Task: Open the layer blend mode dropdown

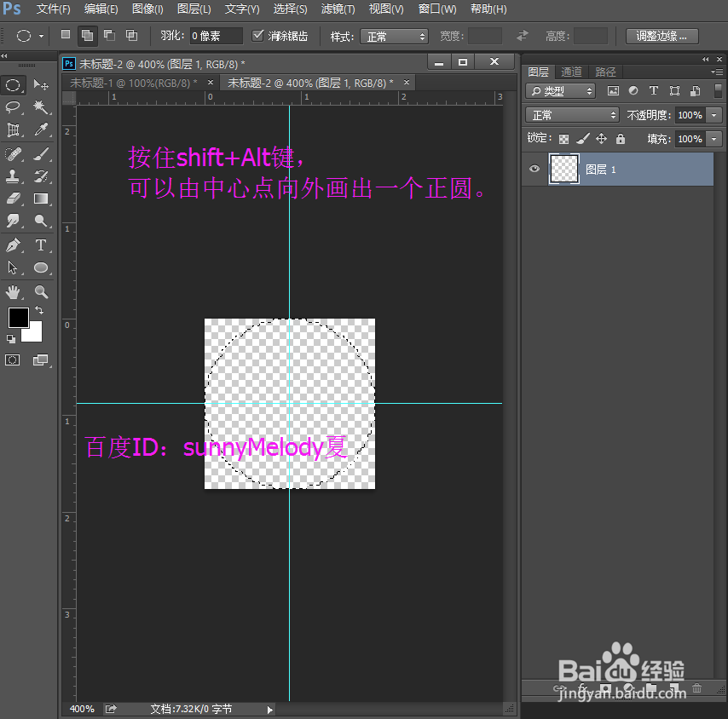Action: click(573, 114)
